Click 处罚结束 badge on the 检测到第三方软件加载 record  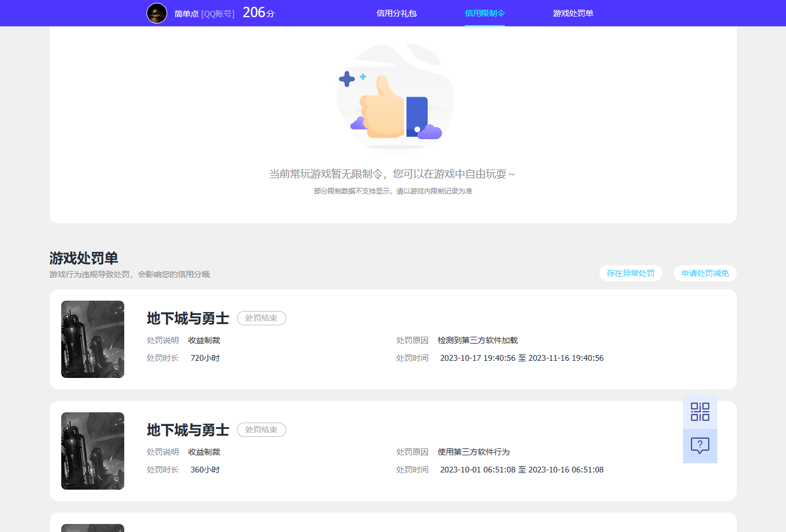261,318
